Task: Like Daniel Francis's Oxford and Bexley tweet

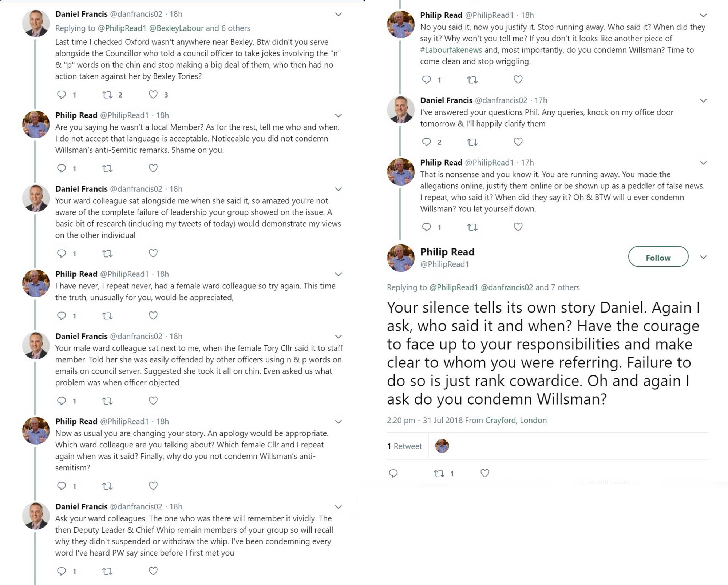Action: coord(153,95)
